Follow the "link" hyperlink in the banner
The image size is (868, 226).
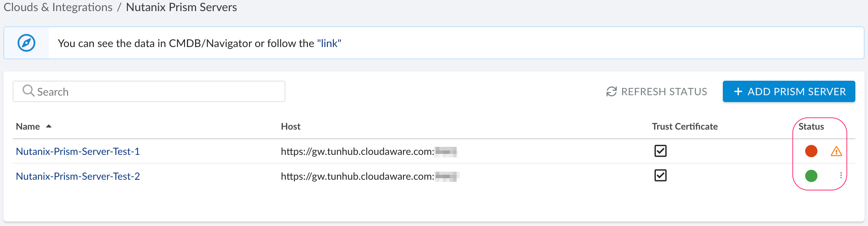(x=329, y=43)
